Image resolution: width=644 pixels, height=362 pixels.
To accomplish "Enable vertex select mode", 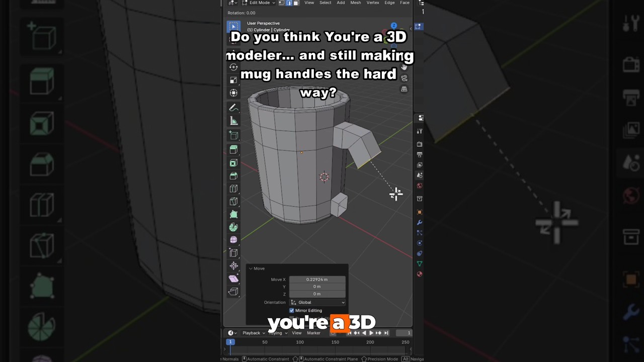I will [x=282, y=3].
